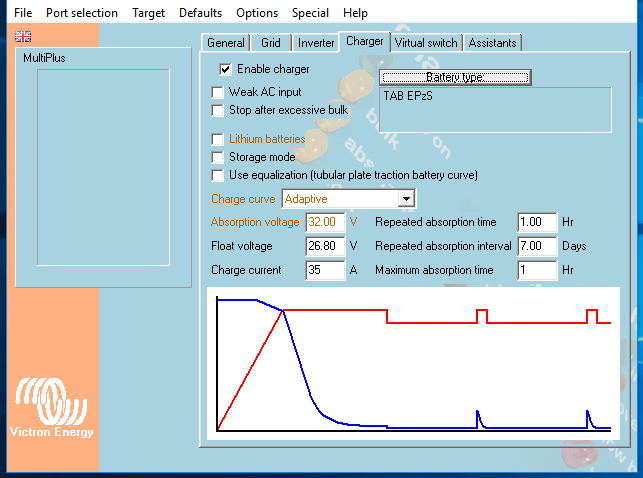
Task: Click the MultiPlus device label
Action: click(44, 58)
